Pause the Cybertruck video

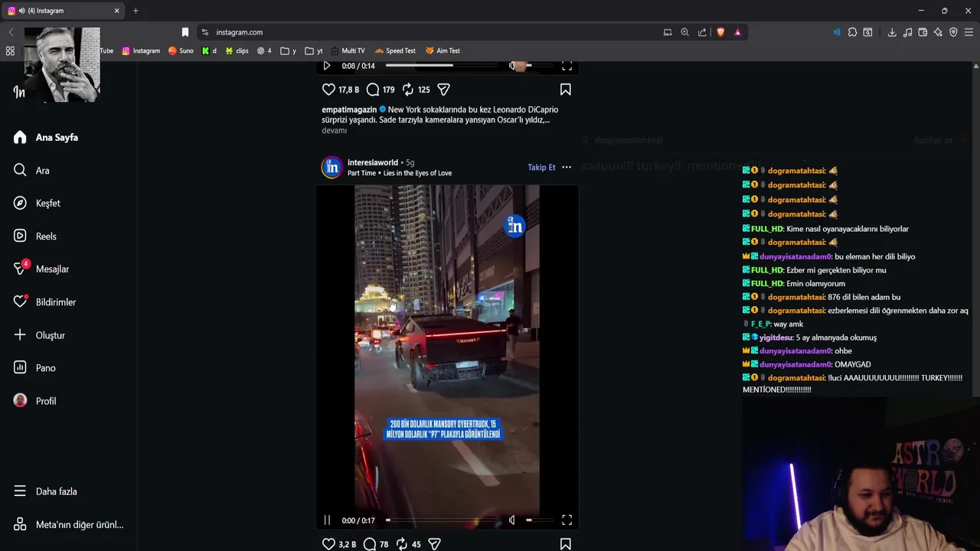point(327,520)
